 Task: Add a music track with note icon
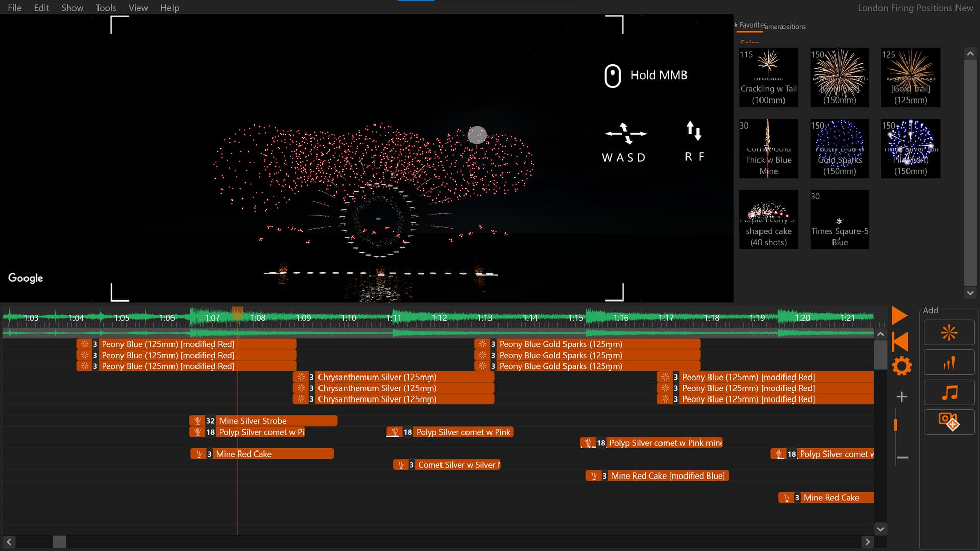(x=949, y=393)
